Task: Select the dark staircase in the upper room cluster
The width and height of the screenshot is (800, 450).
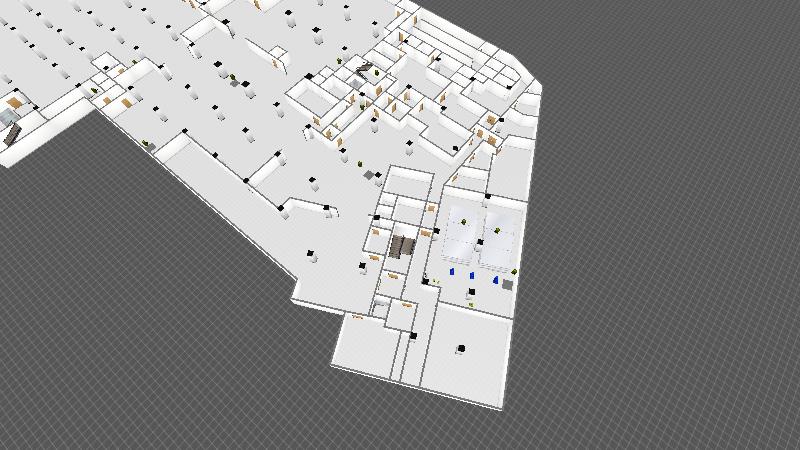Action: point(365,69)
